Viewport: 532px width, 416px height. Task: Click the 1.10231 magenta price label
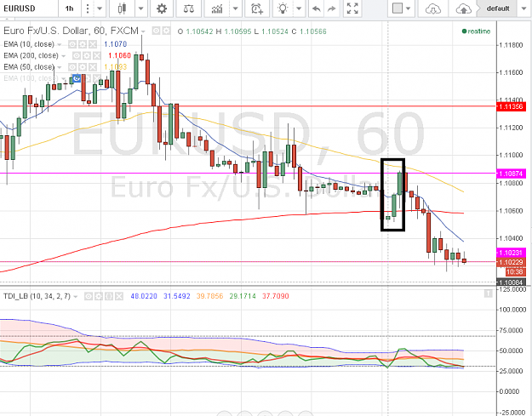[511, 253]
